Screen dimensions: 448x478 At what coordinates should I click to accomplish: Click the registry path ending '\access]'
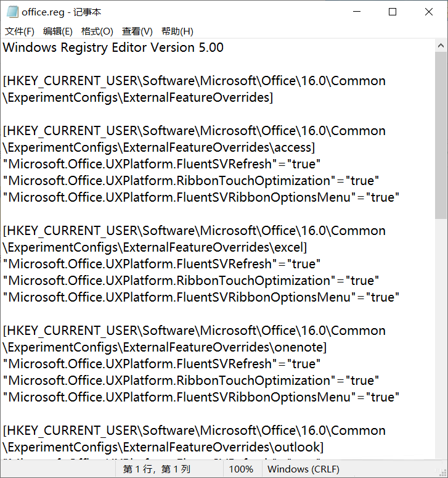tap(194, 139)
